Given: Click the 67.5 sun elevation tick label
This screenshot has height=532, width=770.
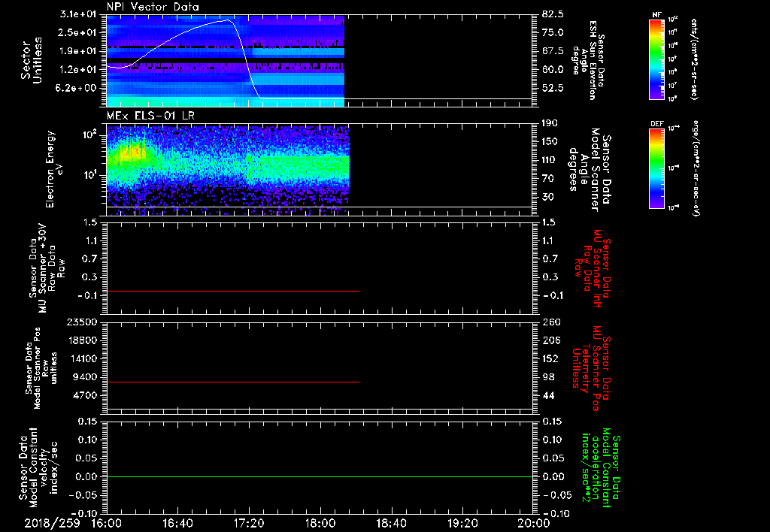Looking at the screenshot, I should [553, 51].
